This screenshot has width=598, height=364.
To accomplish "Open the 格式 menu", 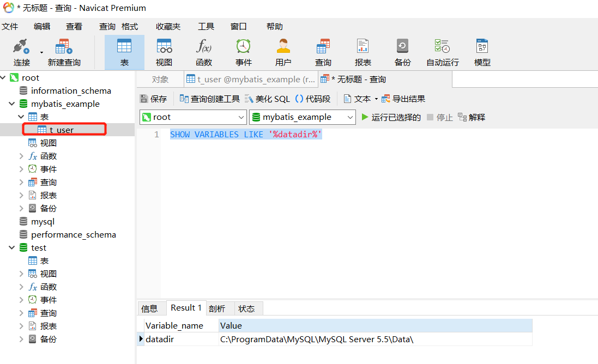I will [130, 26].
